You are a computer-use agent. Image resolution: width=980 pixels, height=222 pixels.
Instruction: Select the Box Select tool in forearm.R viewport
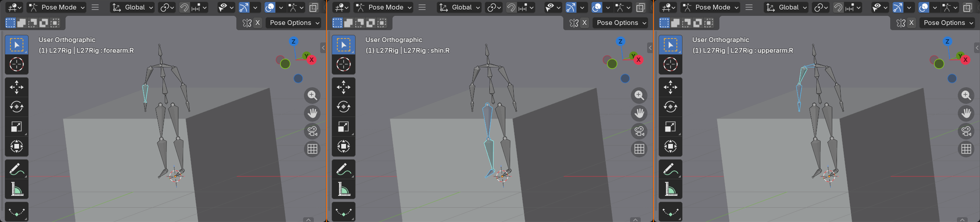pyautogui.click(x=17, y=45)
